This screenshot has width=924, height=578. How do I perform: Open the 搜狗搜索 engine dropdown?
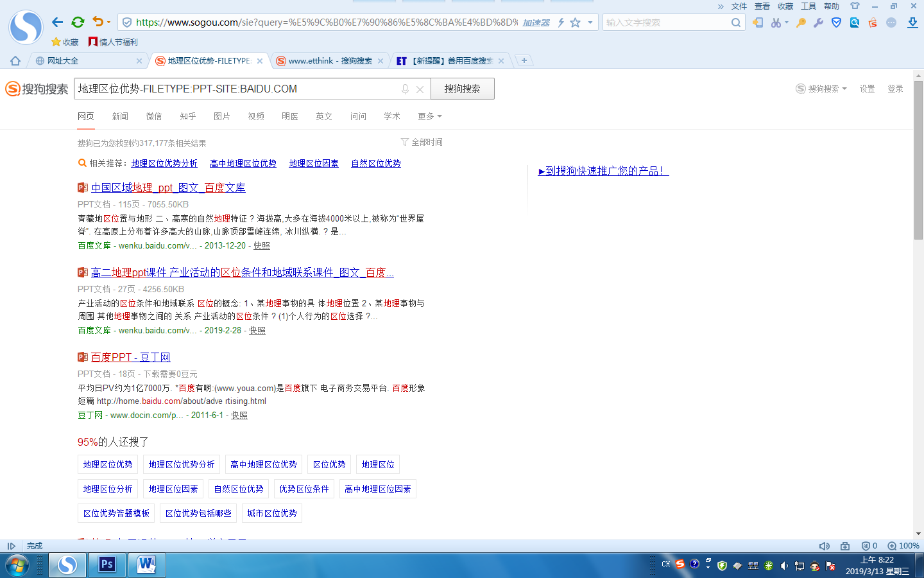tap(821, 89)
